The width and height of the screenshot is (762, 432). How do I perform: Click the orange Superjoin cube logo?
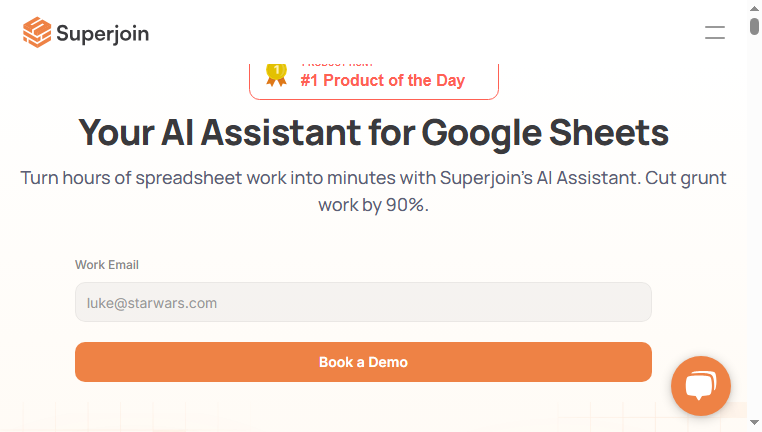pyautogui.click(x=37, y=33)
